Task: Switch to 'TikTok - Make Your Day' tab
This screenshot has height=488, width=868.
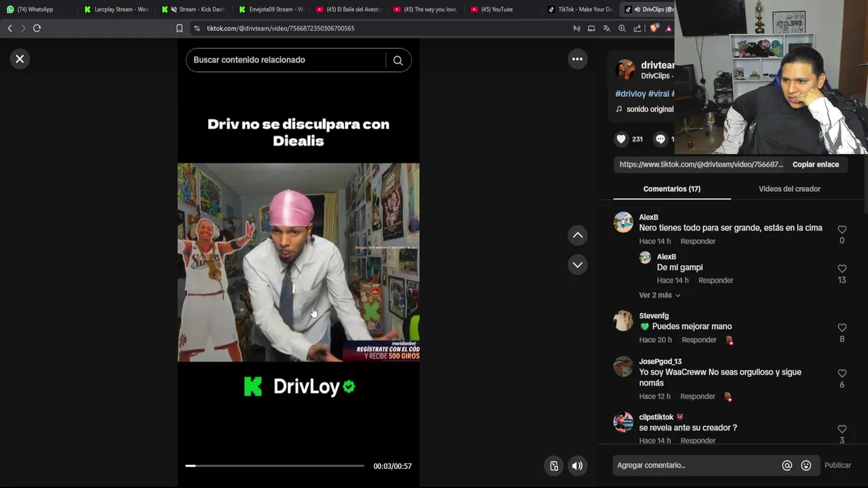Action: tap(581, 9)
